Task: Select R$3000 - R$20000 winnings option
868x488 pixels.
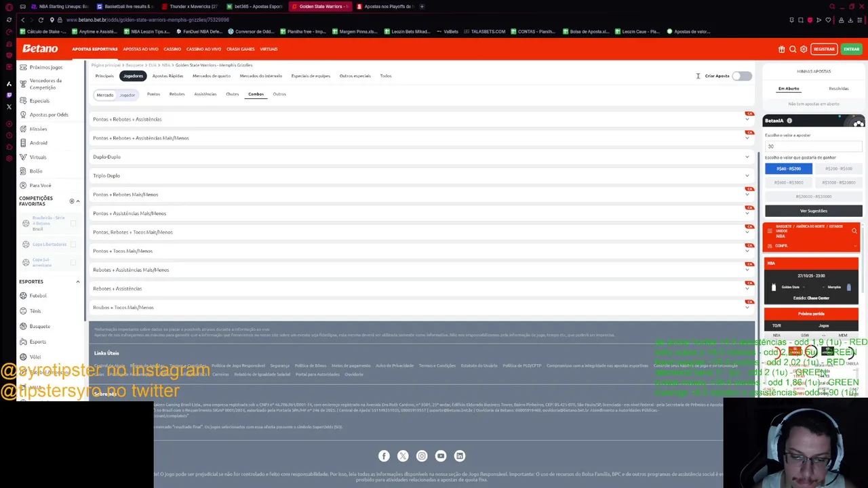Action: [838, 182]
